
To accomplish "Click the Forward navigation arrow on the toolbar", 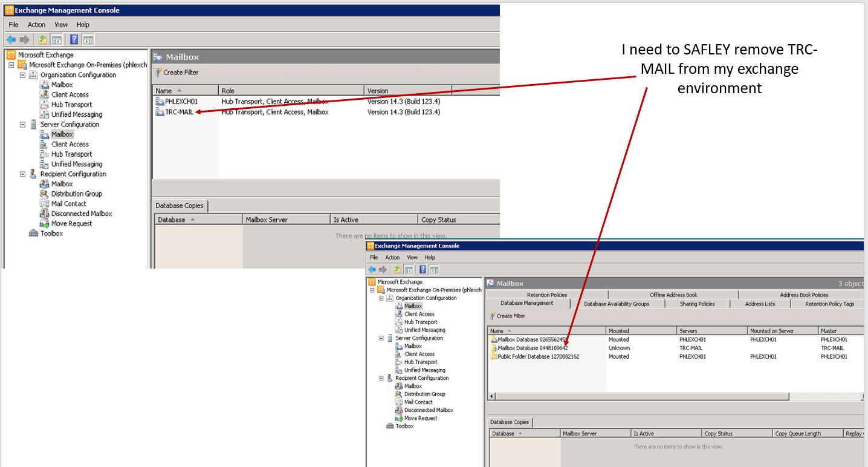I will tap(24, 39).
